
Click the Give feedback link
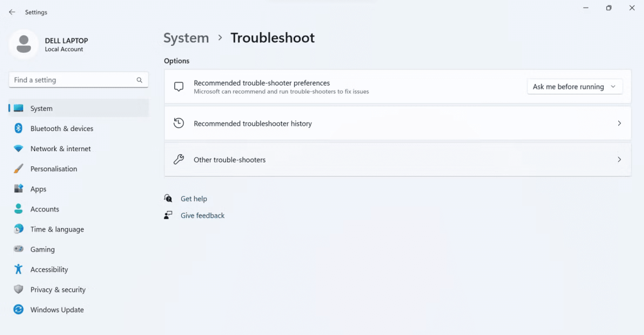(x=203, y=215)
